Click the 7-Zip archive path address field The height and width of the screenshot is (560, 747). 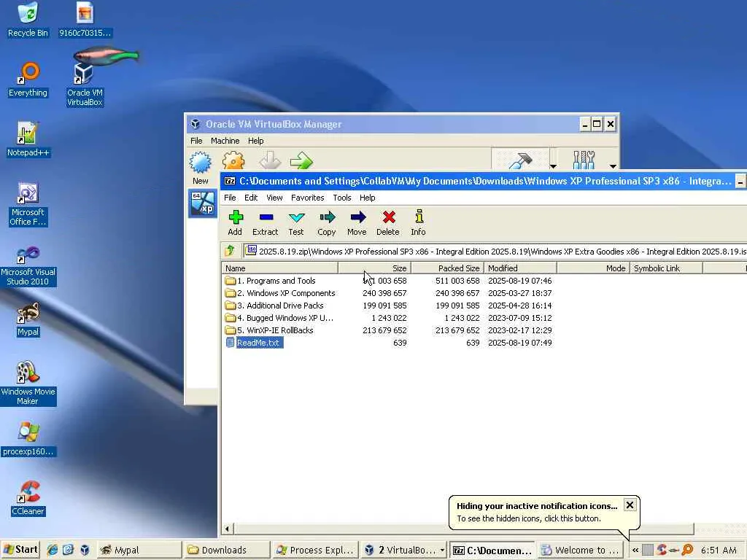coord(495,252)
